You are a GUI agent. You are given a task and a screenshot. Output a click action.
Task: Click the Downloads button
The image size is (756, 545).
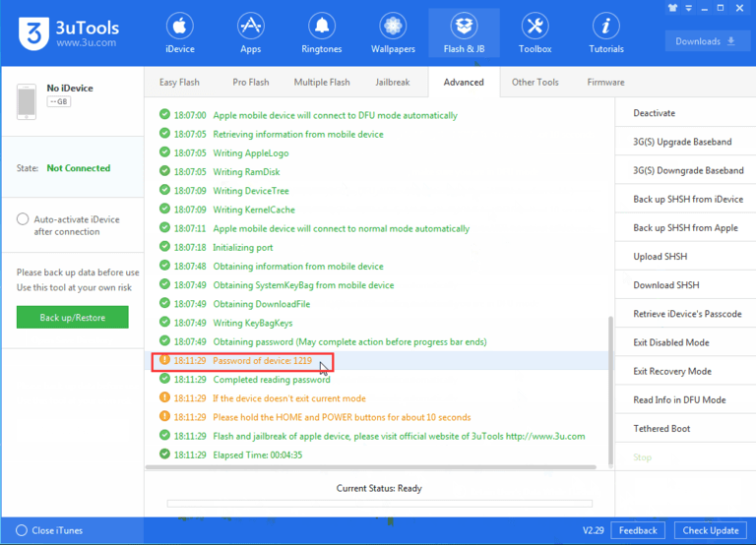(706, 41)
